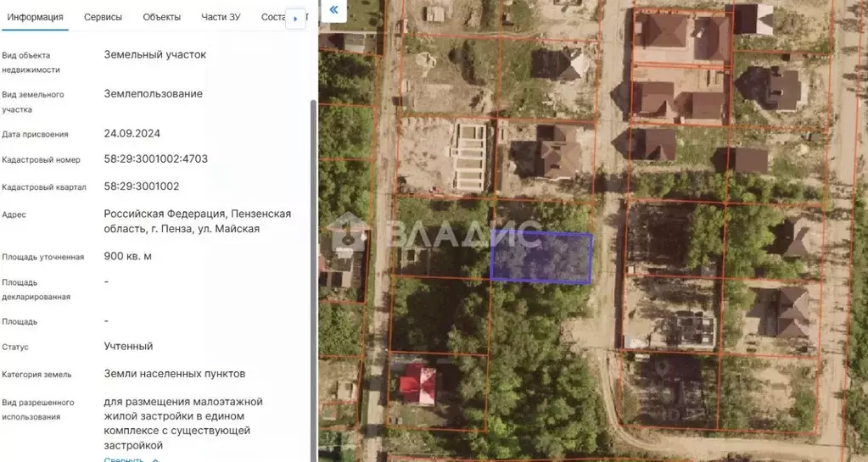Click the Земли населенных пунктов category value

click(x=174, y=373)
